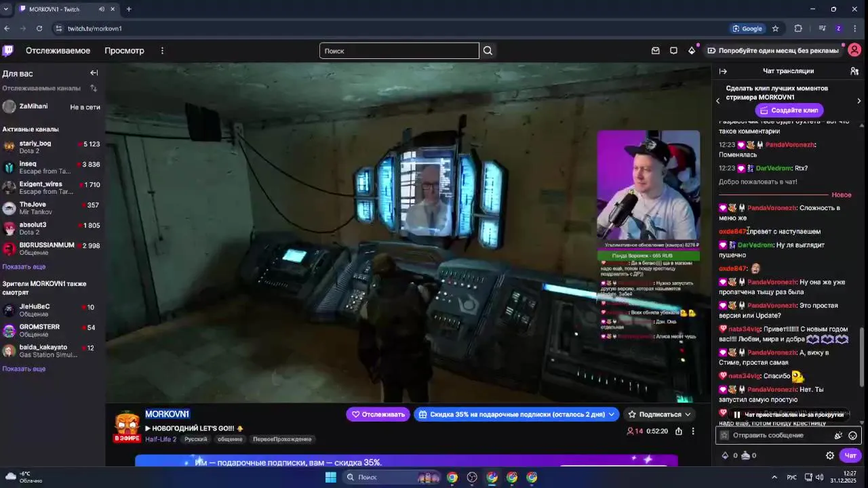Click the search magnifier button

(488, 51)
